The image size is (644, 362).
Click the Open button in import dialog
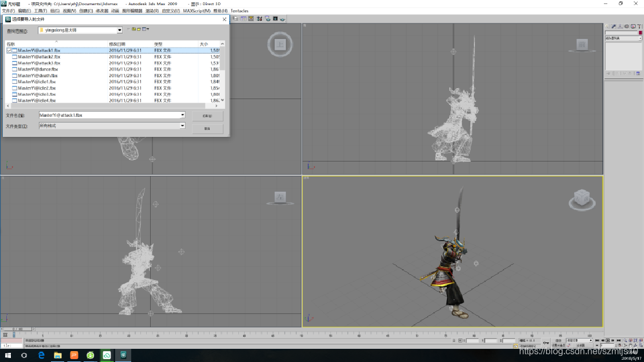pos(207,116)
